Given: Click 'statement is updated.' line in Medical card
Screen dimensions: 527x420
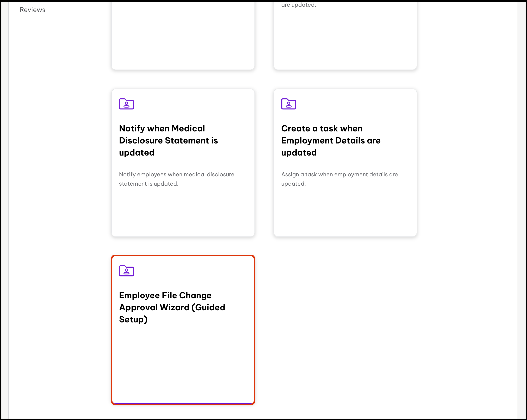Looking at the screenshot, I should point(149,184).
